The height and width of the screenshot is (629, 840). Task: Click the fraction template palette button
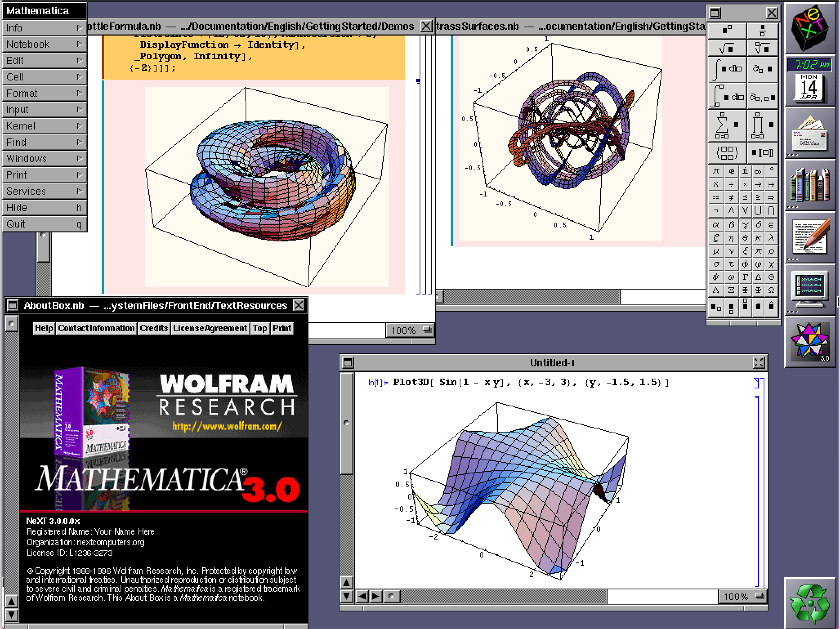(x=762, y=31)
